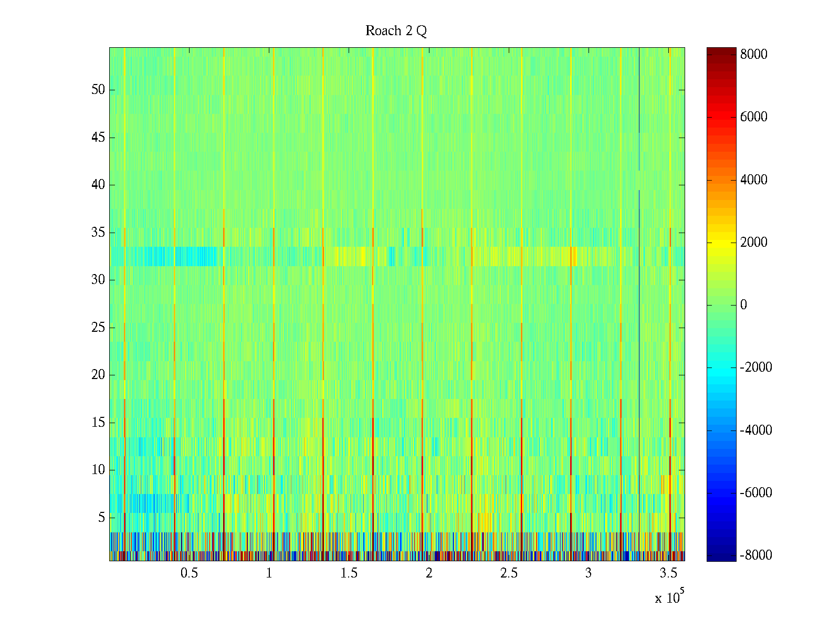The height and width of the screenshot is (630, 840).
Task: Click the plot title 'Roach 2 Q'
Action: pyautogui.click(x=396, y=31)
